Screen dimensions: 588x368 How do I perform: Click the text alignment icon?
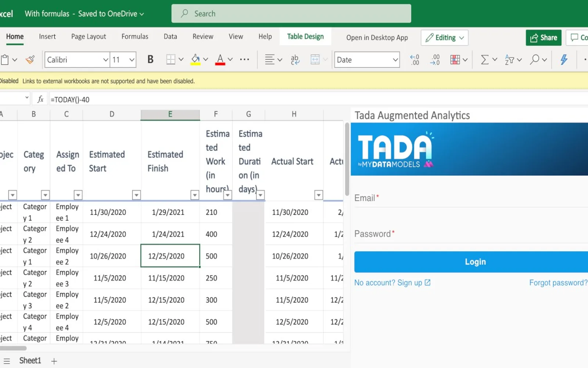270,60
